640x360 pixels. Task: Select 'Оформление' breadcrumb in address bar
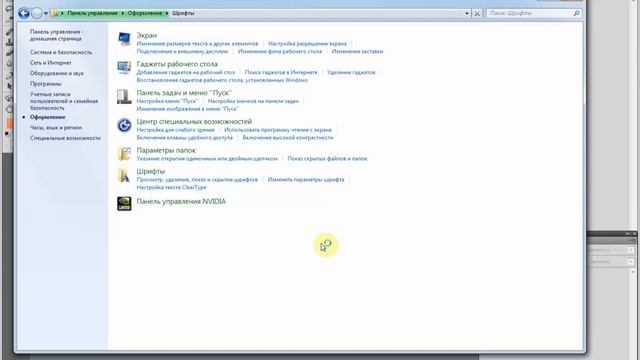click(x=144, y=13)
